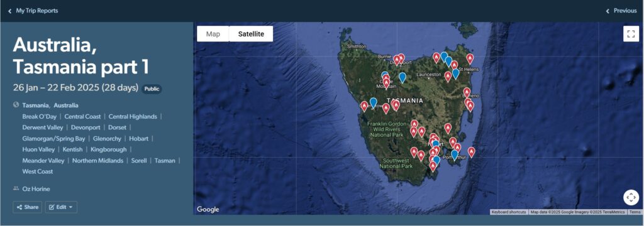Open map camera controls button
Screen dimensions: 644x226
(631, 197)
